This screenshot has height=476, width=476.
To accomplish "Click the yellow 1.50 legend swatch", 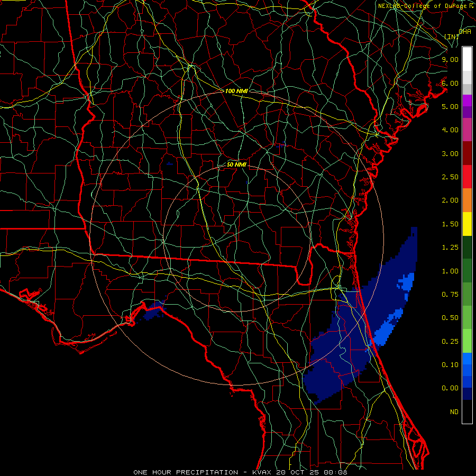I will pyautogui.click(x=467, y=224).
